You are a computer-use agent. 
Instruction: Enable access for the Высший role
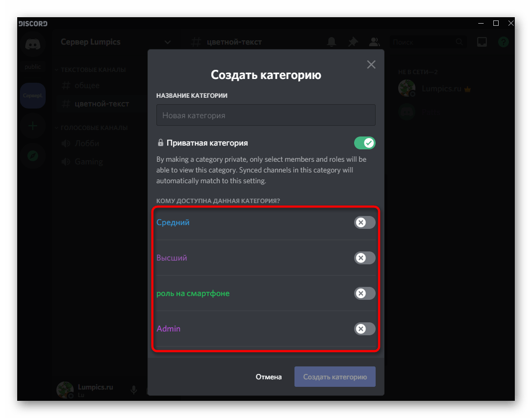(365, 258)
